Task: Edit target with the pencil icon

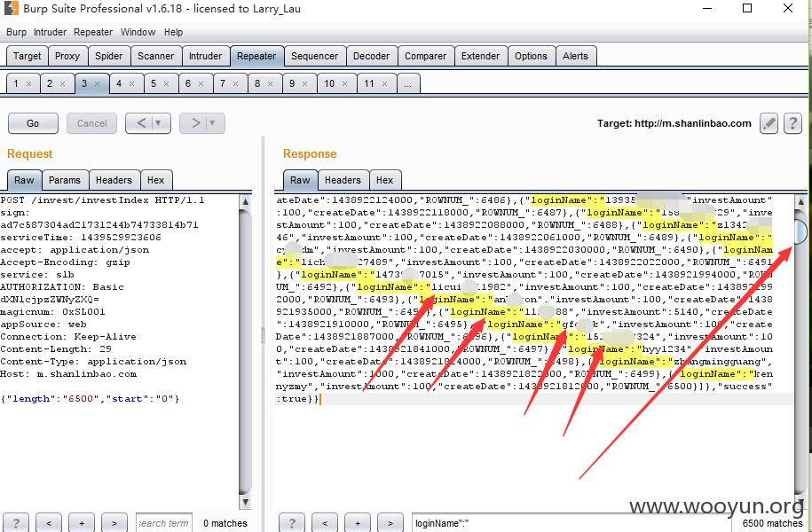Action: pos(769,123)
